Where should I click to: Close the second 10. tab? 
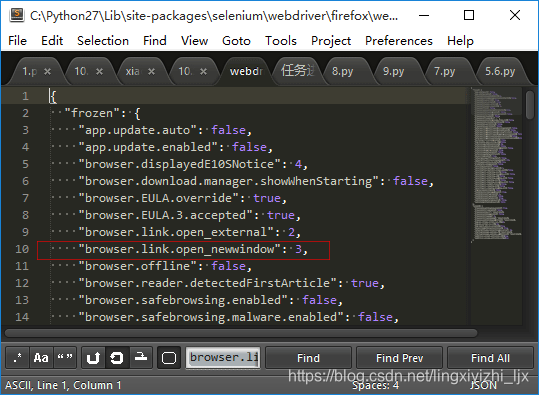coord(204,71)
